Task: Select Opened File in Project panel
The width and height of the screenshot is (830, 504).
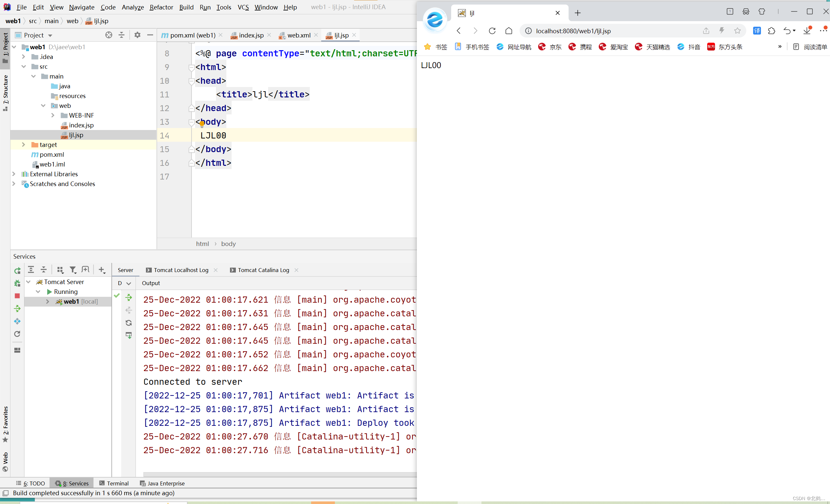Action: click(x=108, y=35)
